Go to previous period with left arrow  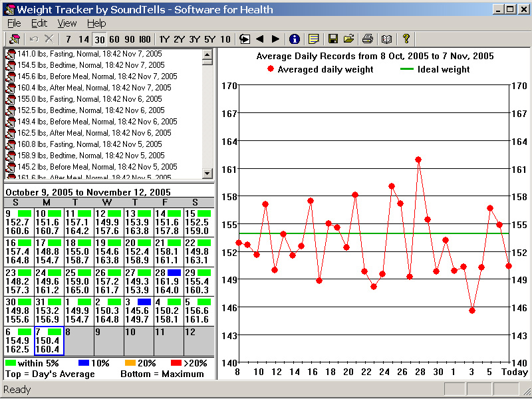260,39
